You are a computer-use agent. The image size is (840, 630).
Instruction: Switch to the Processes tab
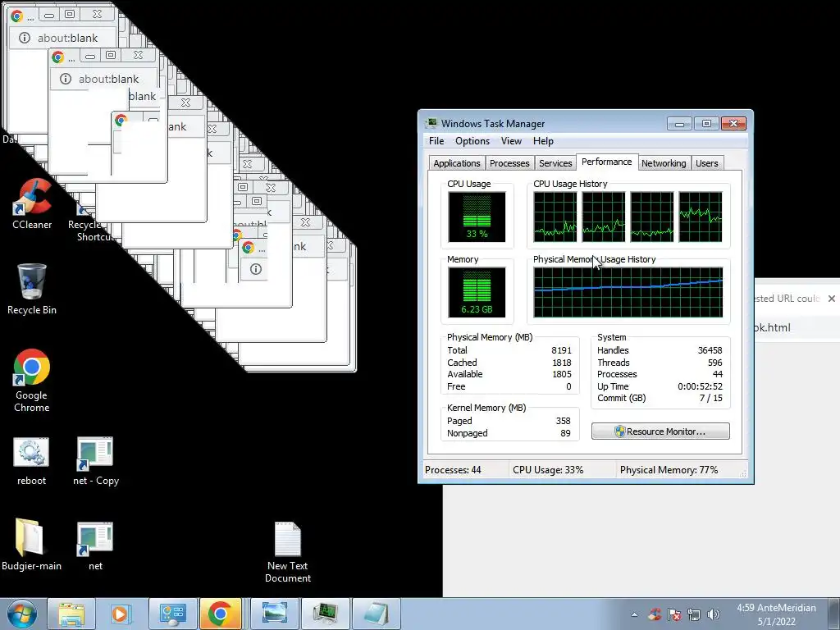click(x=509, y=163)
